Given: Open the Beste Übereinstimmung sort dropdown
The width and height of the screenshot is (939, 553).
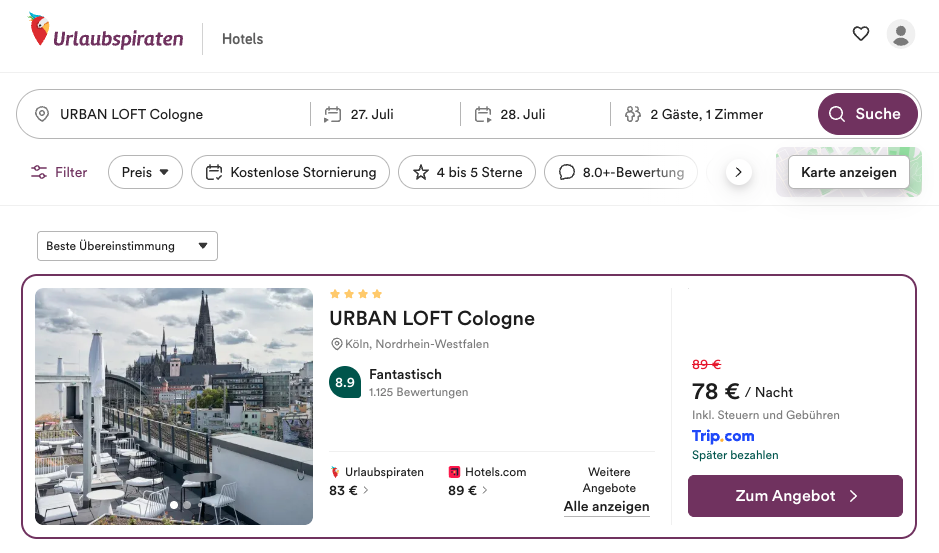Looking at the screenshot, I should (127, 246).
